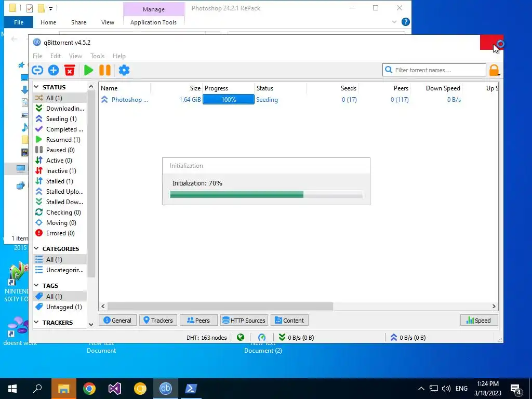Open Visual Studio from the taskbar
Viewport: 532px width, 399px height.
coord(115,389)
